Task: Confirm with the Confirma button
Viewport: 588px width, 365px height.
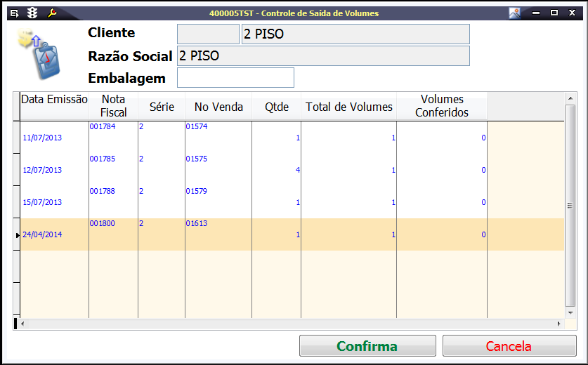Action: [x=367, y=345]
